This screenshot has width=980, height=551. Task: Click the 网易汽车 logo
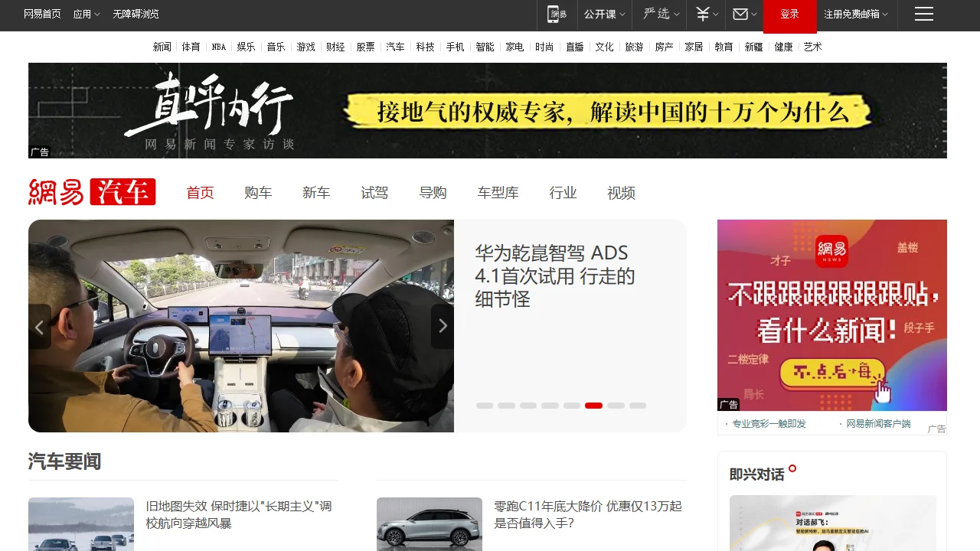[92, 191]
